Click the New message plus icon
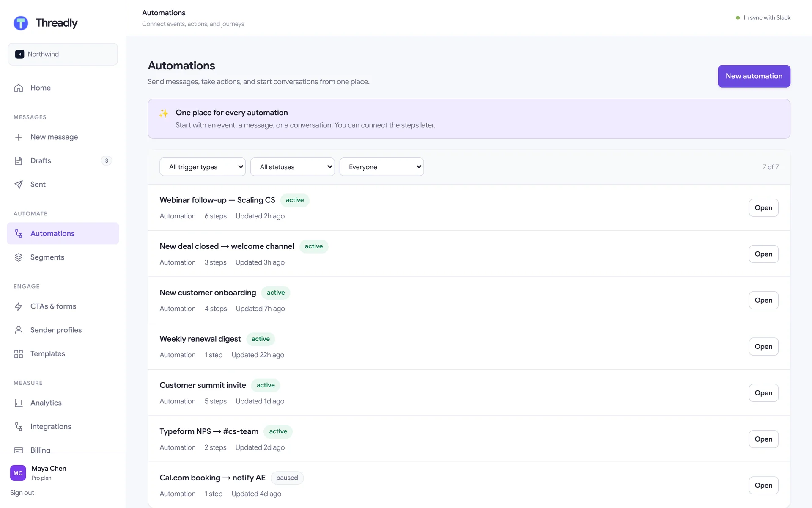 [x=19, y=137]
